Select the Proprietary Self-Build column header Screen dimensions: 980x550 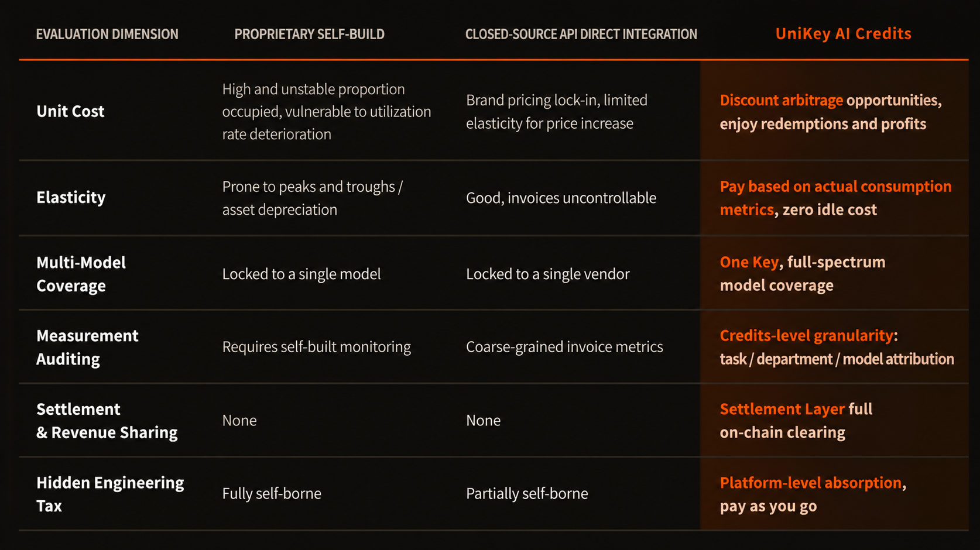click(309, 35)
